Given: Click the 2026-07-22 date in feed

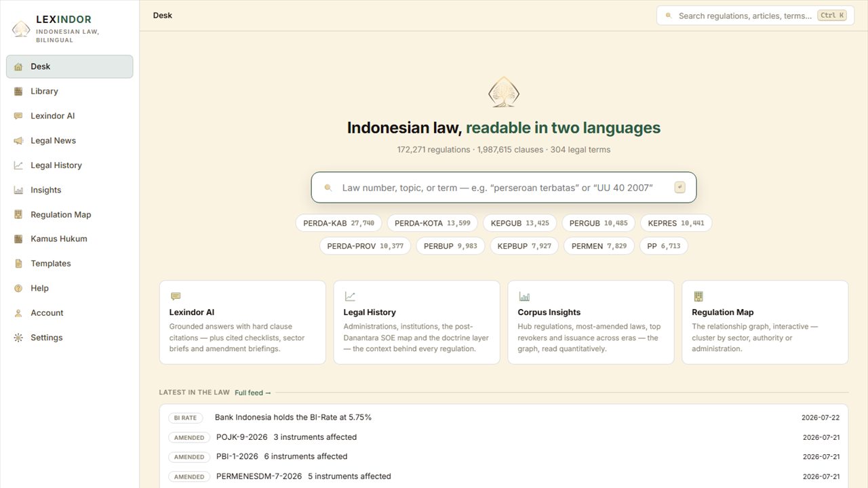Looking at the screenshot, I should point(821,418).
